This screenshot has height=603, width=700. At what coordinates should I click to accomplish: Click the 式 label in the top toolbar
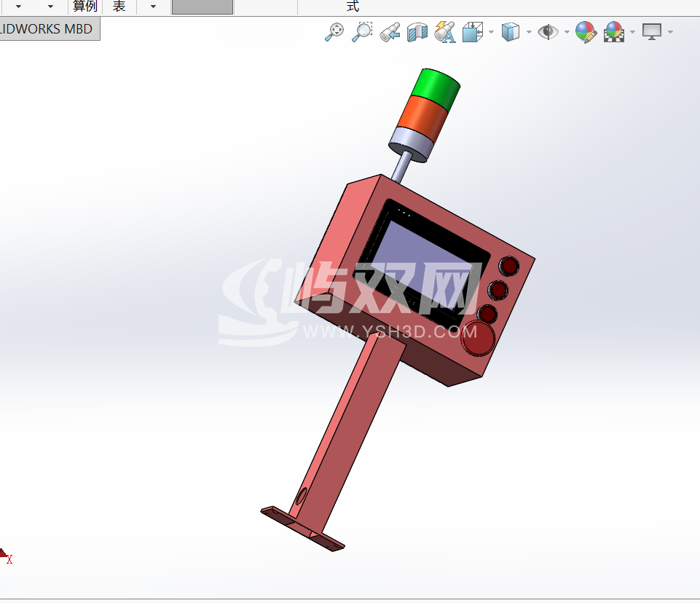click(x=353, y=7)
